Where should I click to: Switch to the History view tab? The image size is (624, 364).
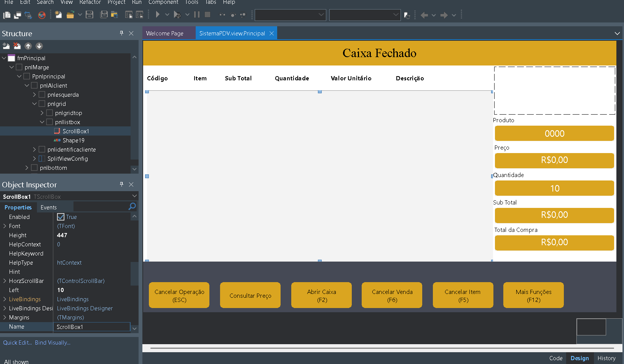(x=606, y=358)
